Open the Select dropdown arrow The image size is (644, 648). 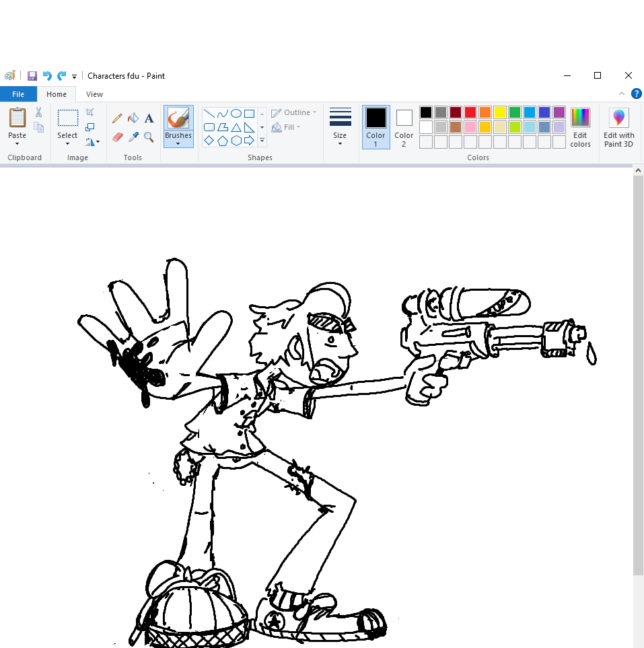(67, 144)
